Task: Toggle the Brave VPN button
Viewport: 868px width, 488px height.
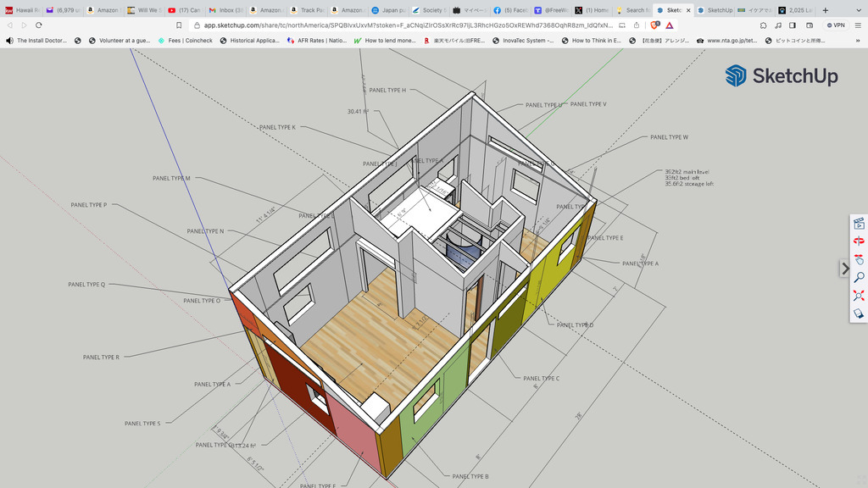Action: [x=835, y=25]
